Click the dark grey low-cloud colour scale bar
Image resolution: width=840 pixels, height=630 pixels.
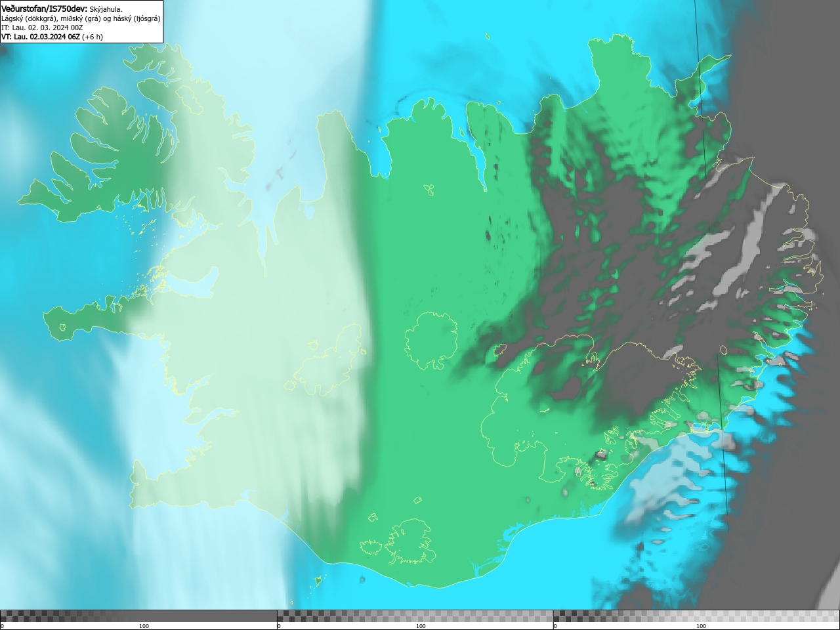coord(138,616)
